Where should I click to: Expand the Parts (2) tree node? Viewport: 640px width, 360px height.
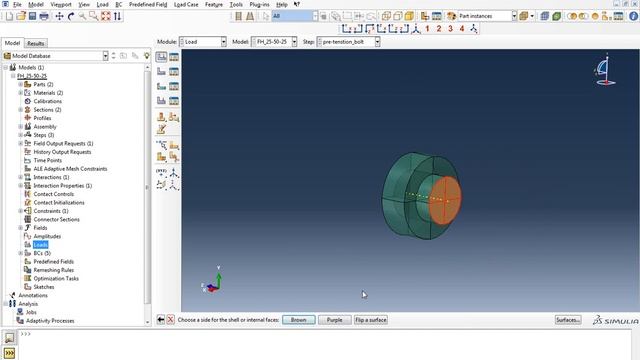[20, 84]
